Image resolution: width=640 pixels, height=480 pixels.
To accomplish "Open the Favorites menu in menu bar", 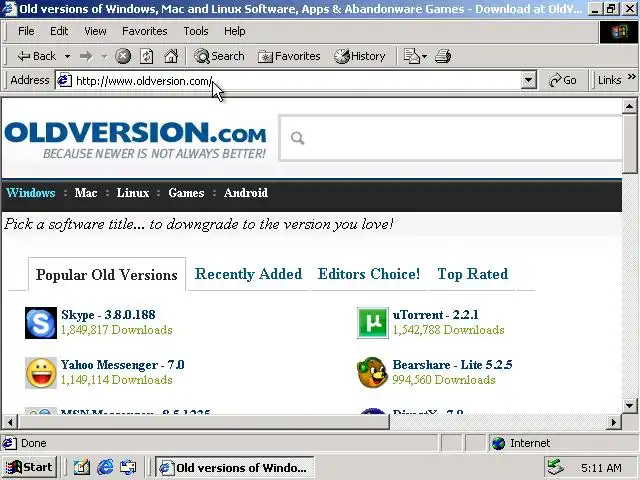I will tap(144, 31).
